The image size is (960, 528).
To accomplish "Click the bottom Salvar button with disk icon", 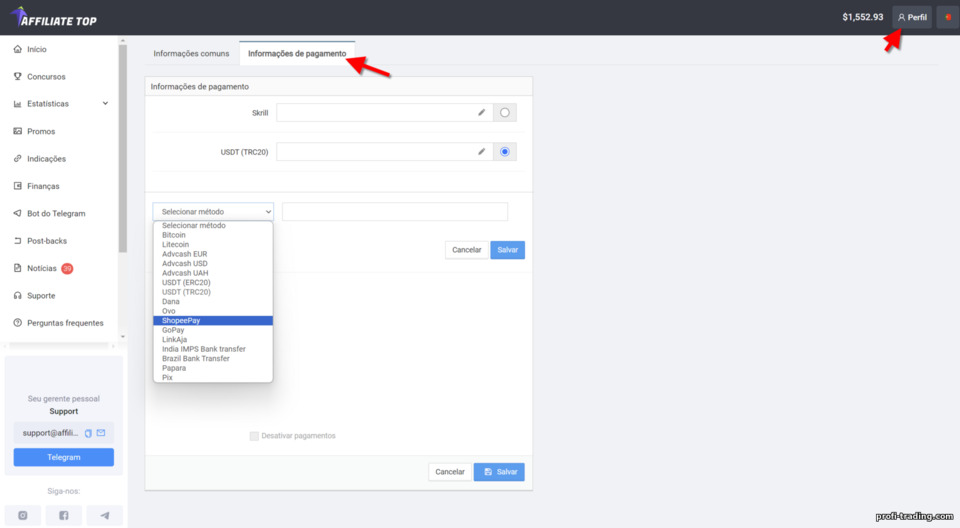I will (x=499, y=472).
